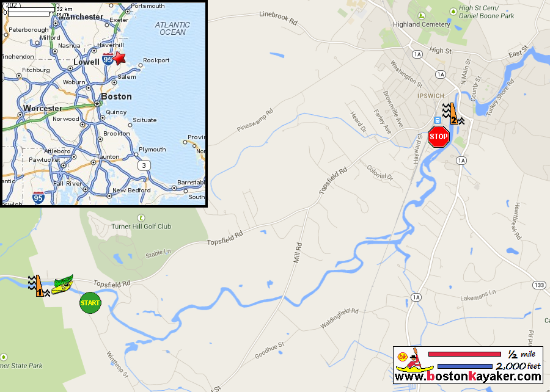Click the IPSWICH town label

coord(431,96)
